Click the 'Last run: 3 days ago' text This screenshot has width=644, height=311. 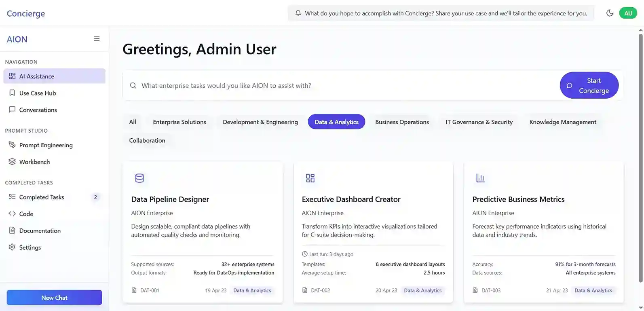point(331,254)
